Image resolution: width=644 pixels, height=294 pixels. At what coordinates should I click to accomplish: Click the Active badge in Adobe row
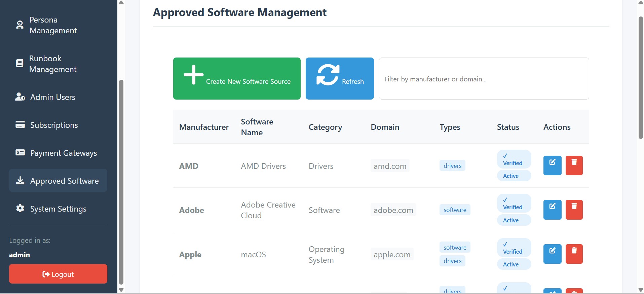[514, 220]
